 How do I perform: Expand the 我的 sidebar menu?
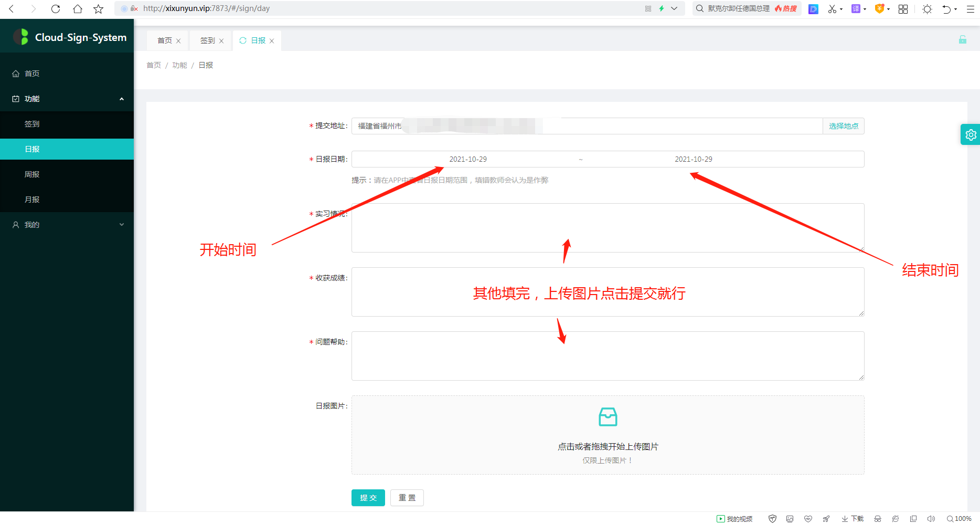click(x=122, y=225)
